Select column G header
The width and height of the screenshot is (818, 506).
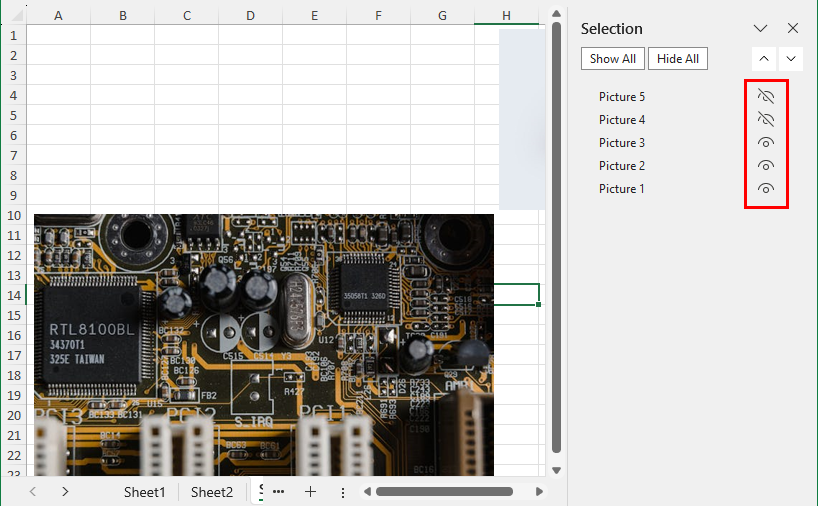442,16
